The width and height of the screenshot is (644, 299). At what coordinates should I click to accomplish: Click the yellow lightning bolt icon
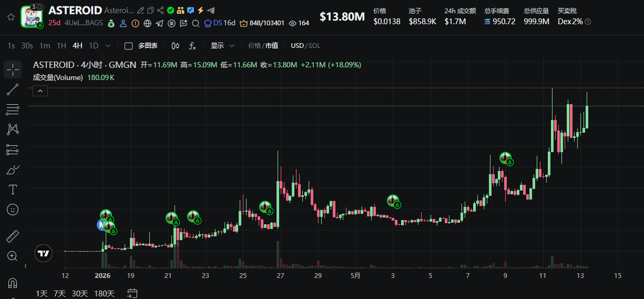click(200, 10)
